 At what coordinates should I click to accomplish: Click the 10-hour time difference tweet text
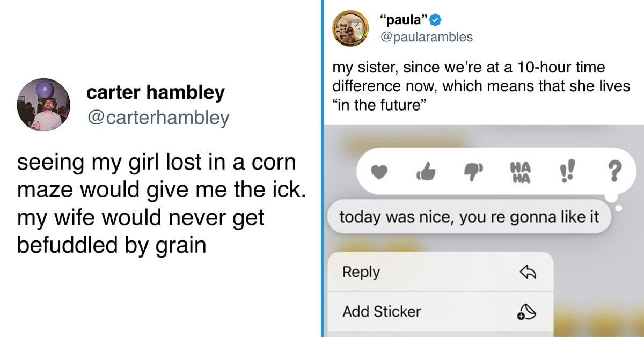click(481, 86)
